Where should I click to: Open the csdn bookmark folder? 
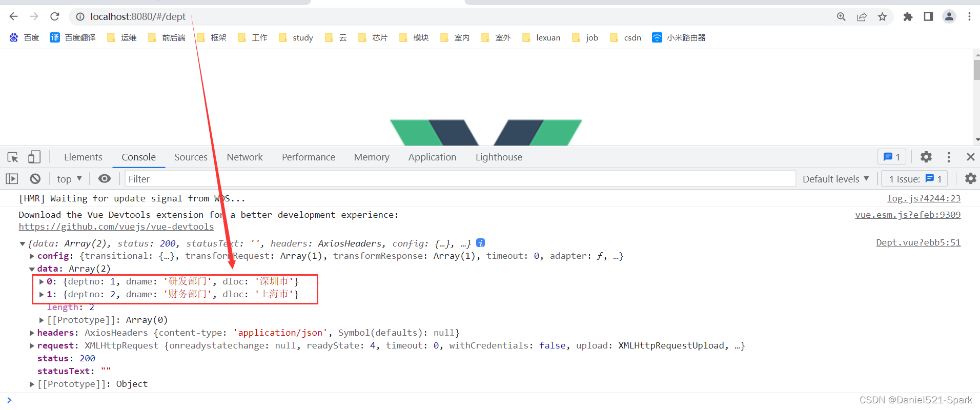coord(626,37)
